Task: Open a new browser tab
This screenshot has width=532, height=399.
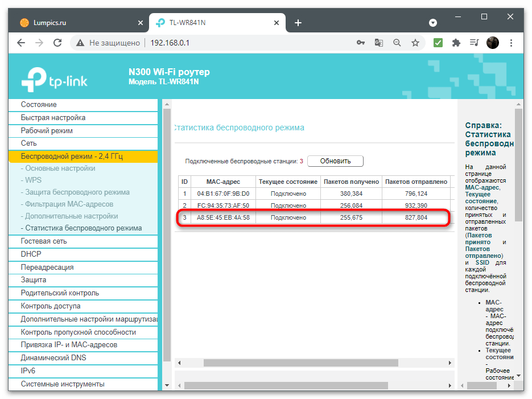Action: [298, 23]
